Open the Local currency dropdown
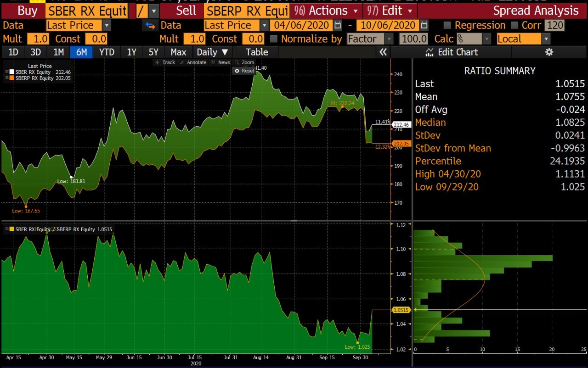The height and width of the screenshot is (368, 588). coord(546,39)
